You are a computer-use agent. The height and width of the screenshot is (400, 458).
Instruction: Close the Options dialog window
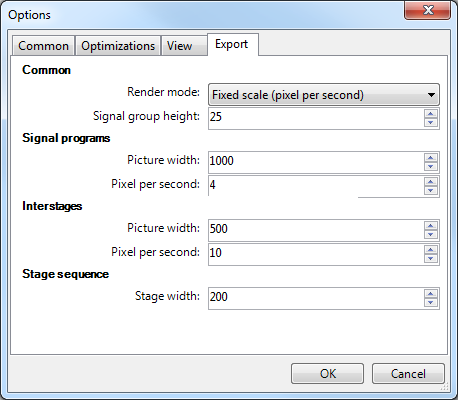[428, 10]
